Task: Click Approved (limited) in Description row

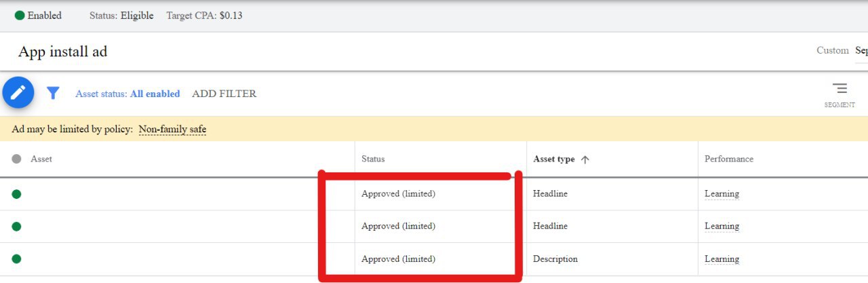Action: (398, 259)
